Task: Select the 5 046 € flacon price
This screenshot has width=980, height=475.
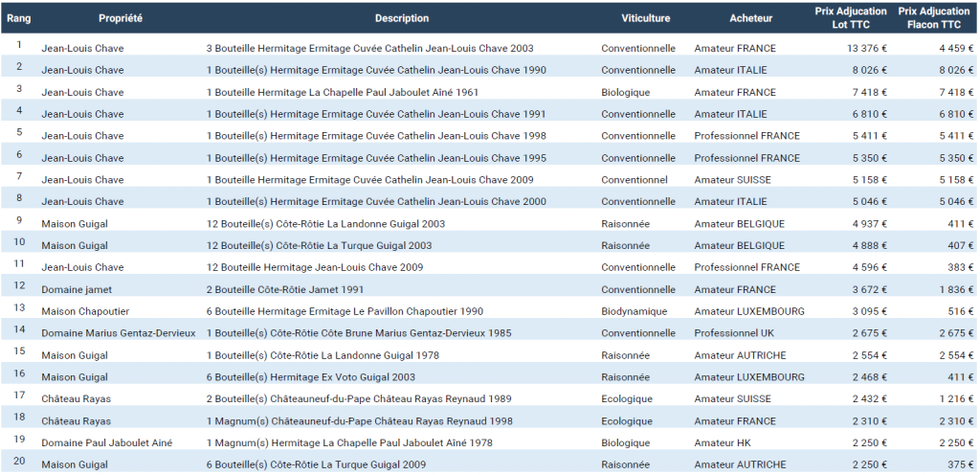Action: (x=956, y=201)
